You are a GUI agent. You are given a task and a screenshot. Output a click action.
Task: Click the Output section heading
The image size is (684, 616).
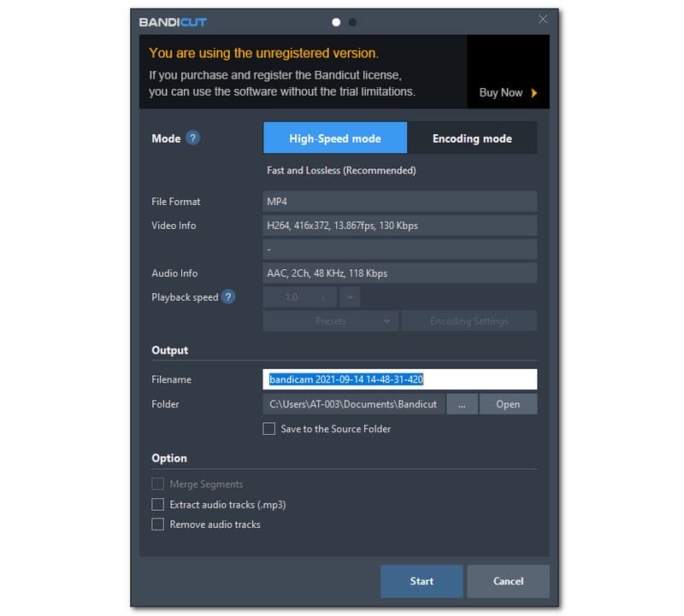pos(169,350)
